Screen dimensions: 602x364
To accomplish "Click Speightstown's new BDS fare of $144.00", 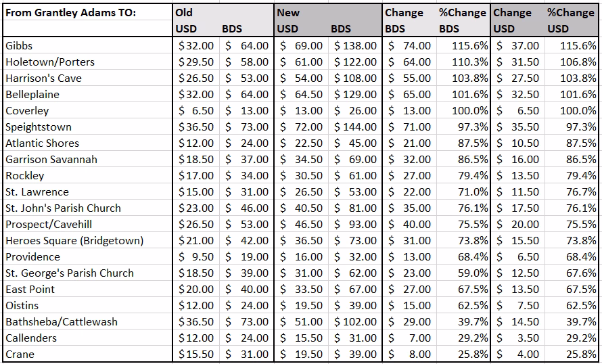I will pyautogui.click(x=356, y=127).
